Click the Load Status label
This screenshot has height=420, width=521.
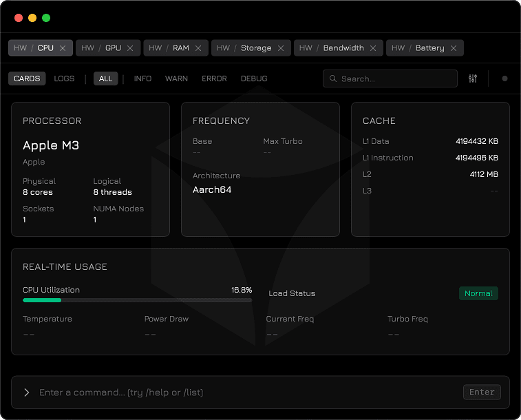click(x=292, y=293)
